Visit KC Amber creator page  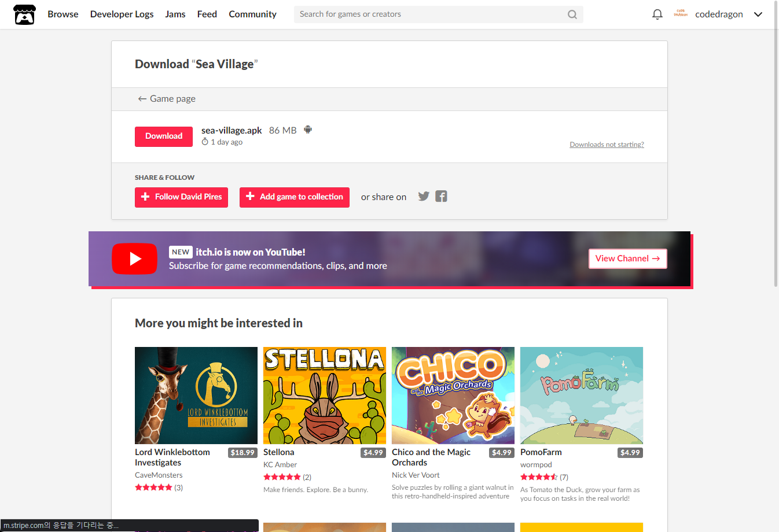coord(280,465)
